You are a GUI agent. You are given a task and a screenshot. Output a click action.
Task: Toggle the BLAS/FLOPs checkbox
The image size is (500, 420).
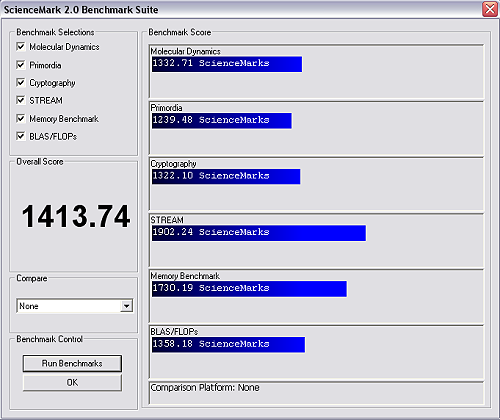(x=21, y=136)
